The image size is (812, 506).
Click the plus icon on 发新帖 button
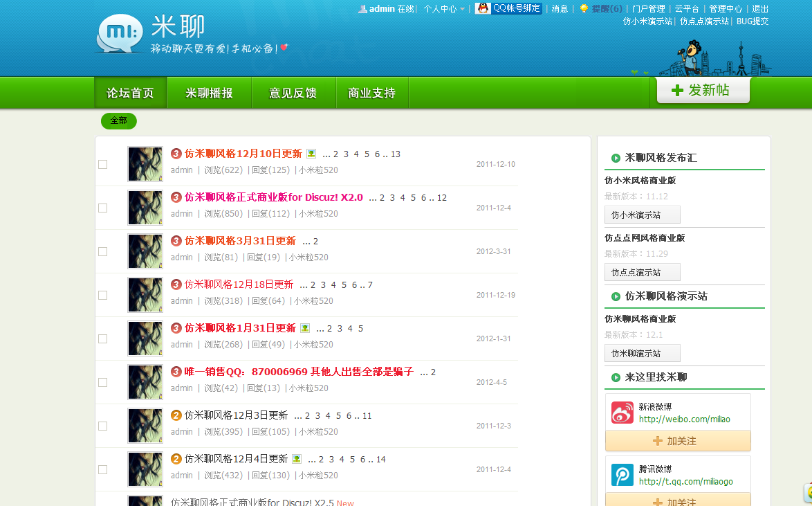(x=677, y=90)
